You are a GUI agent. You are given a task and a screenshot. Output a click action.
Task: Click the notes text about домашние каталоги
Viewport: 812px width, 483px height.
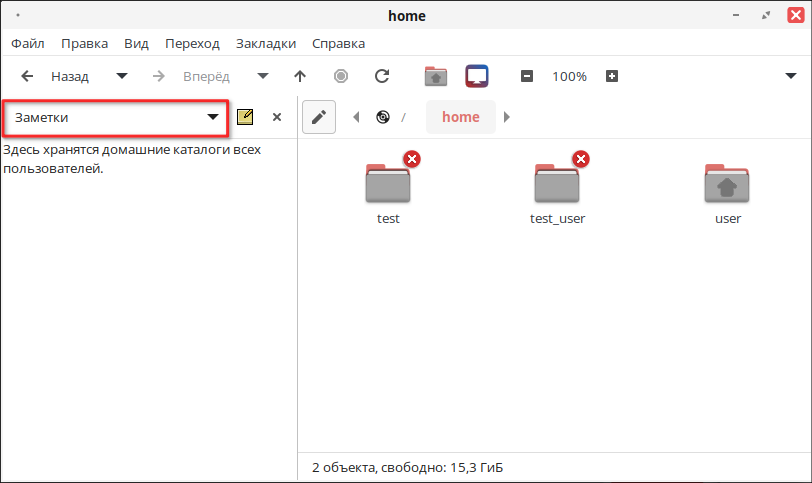(132, 159)
